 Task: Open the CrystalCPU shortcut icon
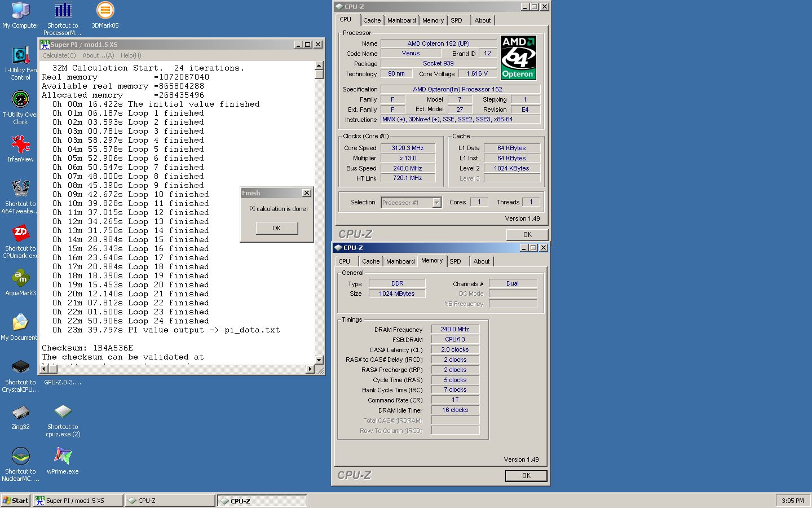coord(20,375)
